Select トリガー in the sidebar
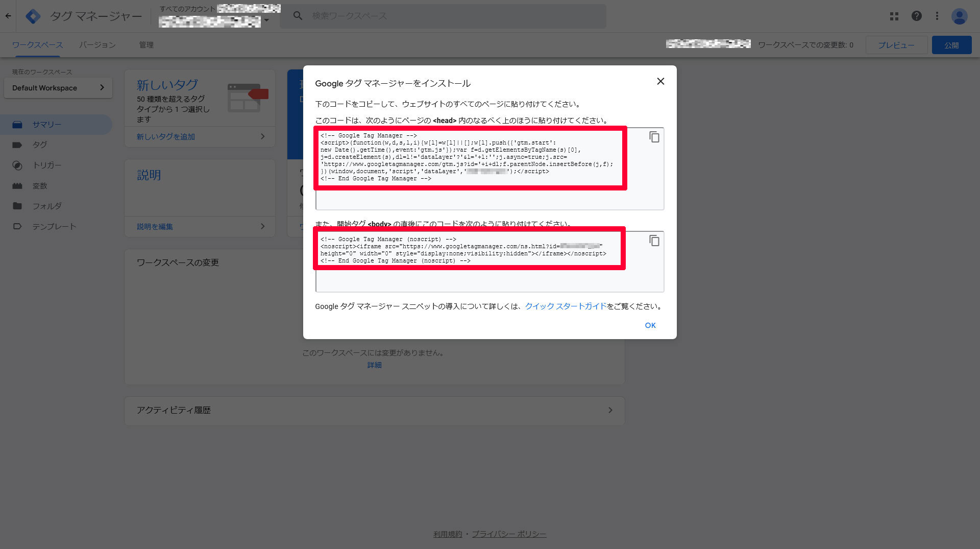Viewport: 980px width, 549px height. (56, 165)
